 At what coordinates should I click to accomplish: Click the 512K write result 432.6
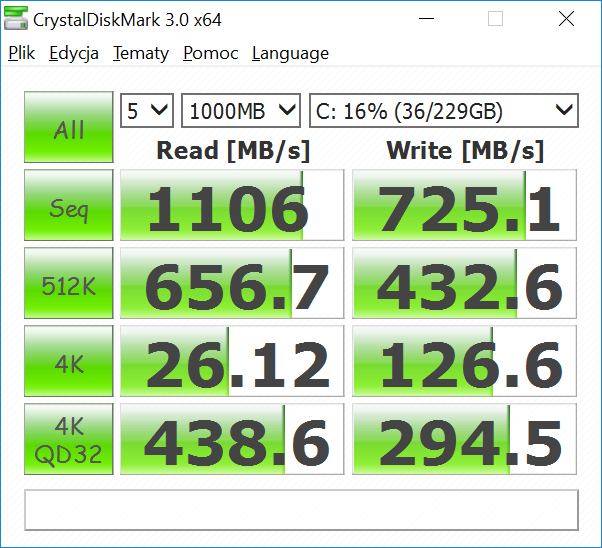[x=465, y=283]
